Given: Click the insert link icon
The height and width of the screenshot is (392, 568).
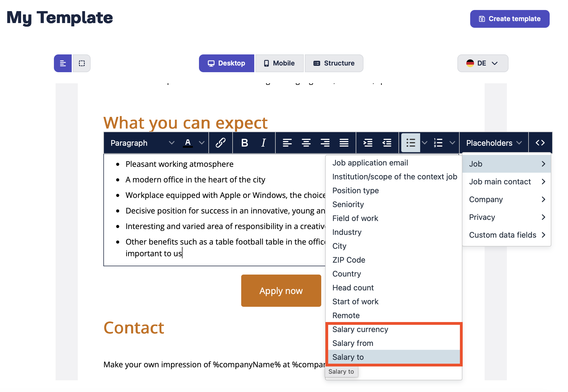Looking at the screenshot, I should coord(220,143).
